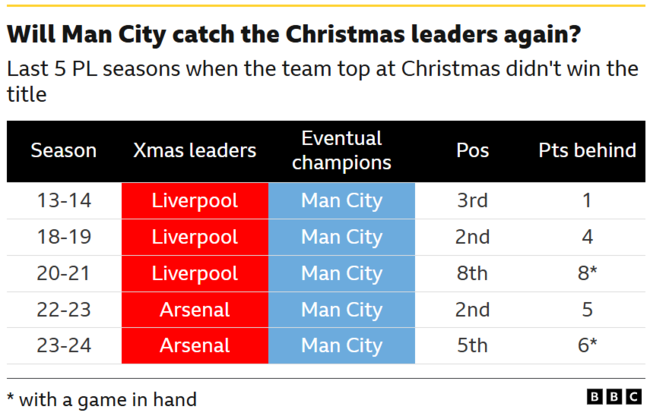
Task: Click the 5th position cell
Action: tap(472, 346)
